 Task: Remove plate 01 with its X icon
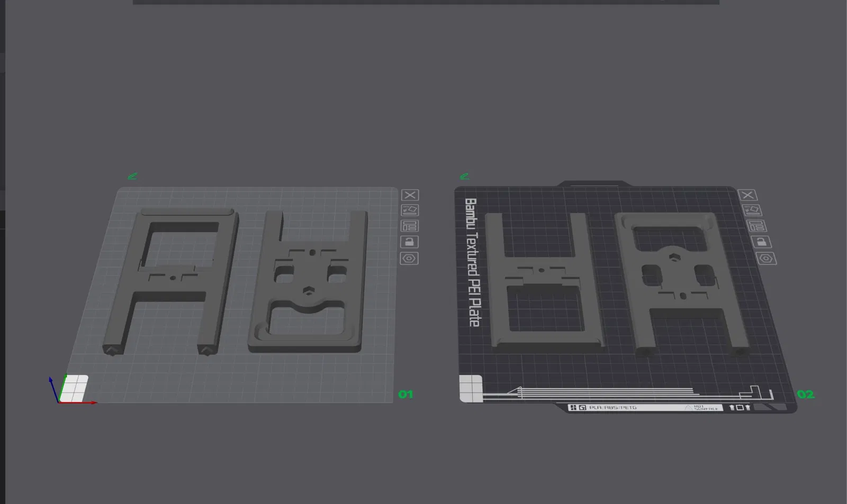410,195
